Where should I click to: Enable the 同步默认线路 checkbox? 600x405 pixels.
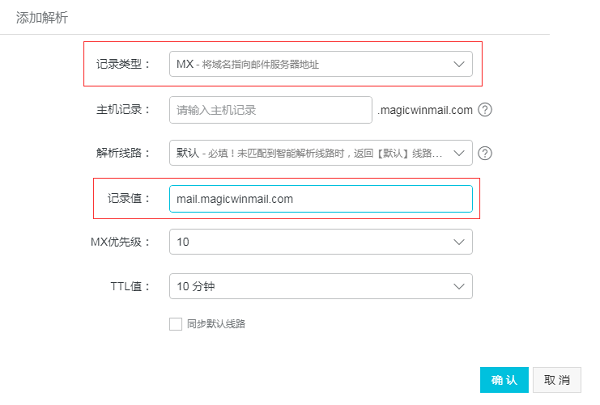176,324
